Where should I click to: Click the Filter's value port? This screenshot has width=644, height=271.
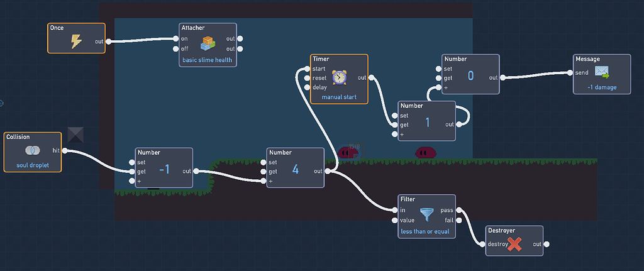click(x=395, y=221)
